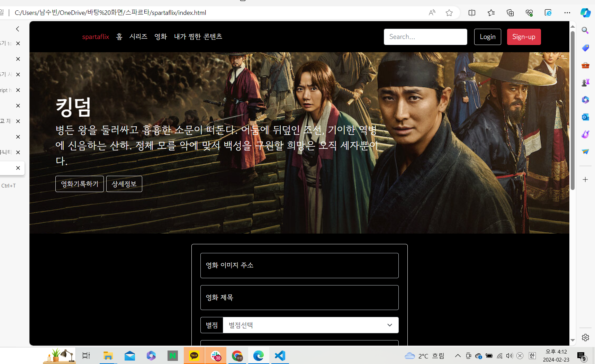Viewport: 595px width, 364px height.
Task: Open the sidebar Shopping tag icon
Action: pos(585,48)
